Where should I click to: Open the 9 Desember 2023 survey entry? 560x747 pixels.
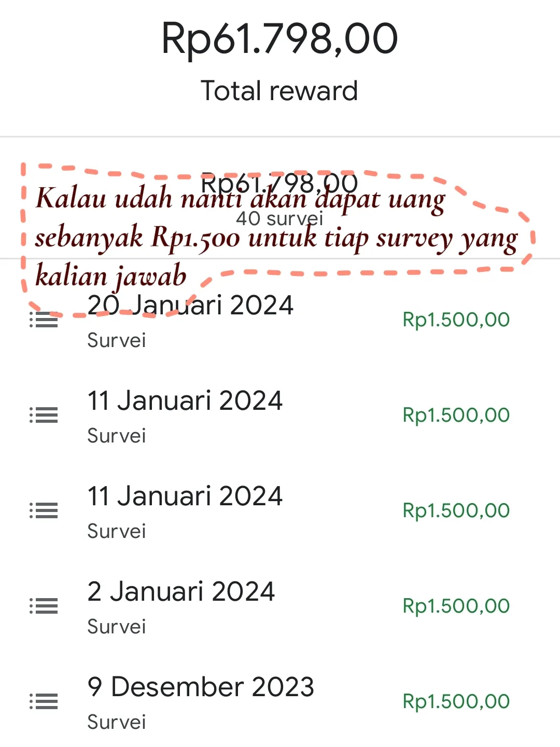(x=280, y=701)
